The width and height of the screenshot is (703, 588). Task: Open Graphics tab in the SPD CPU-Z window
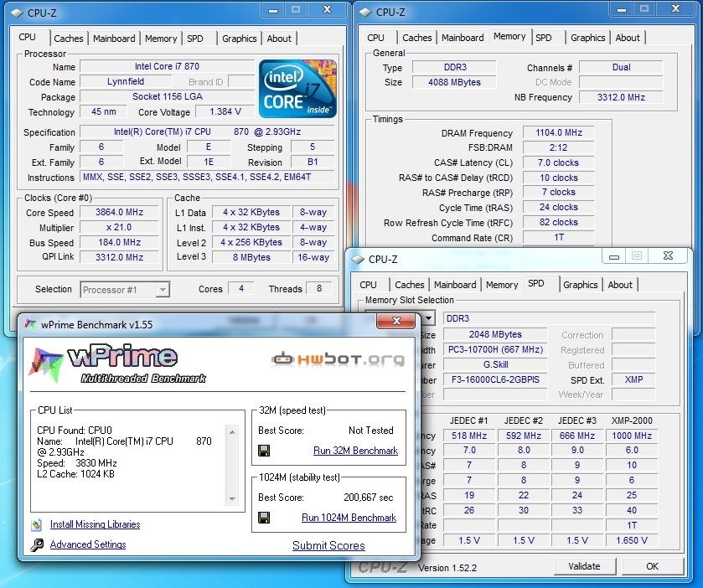pyautogui.click(x=580, y=285)
